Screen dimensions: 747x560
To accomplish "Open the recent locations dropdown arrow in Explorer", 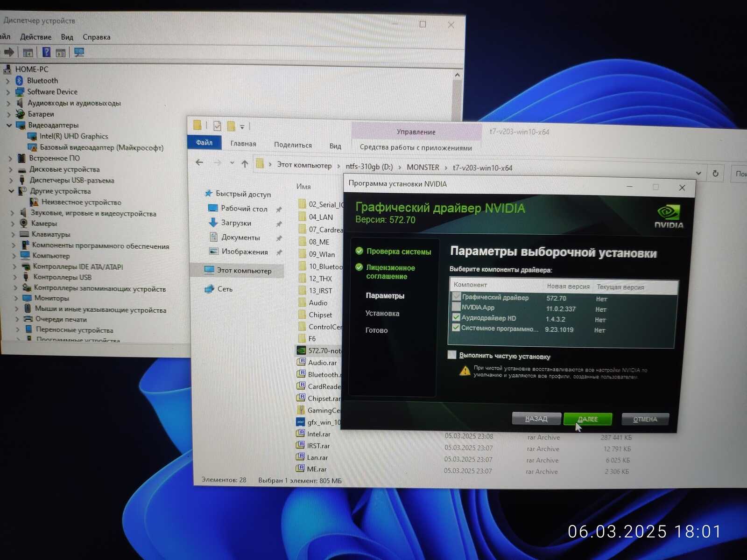I will point(232,163).
